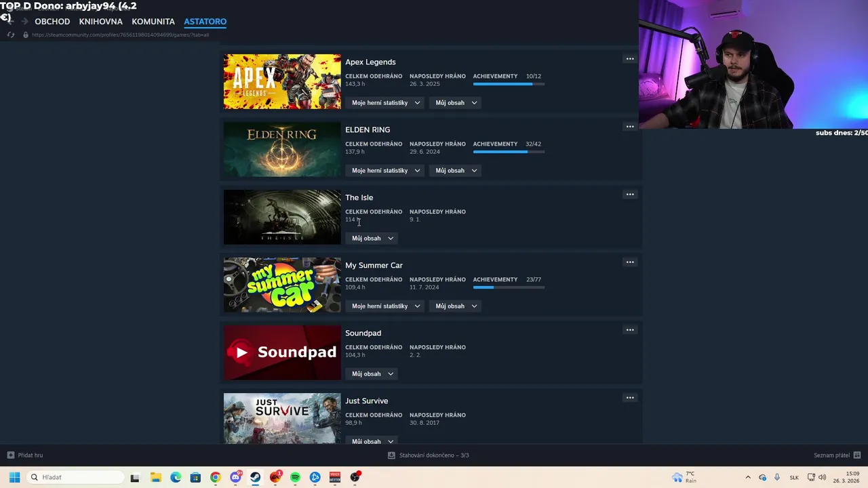Expand Moje herní statistiky for ELDEN RING

pos(386,171)
